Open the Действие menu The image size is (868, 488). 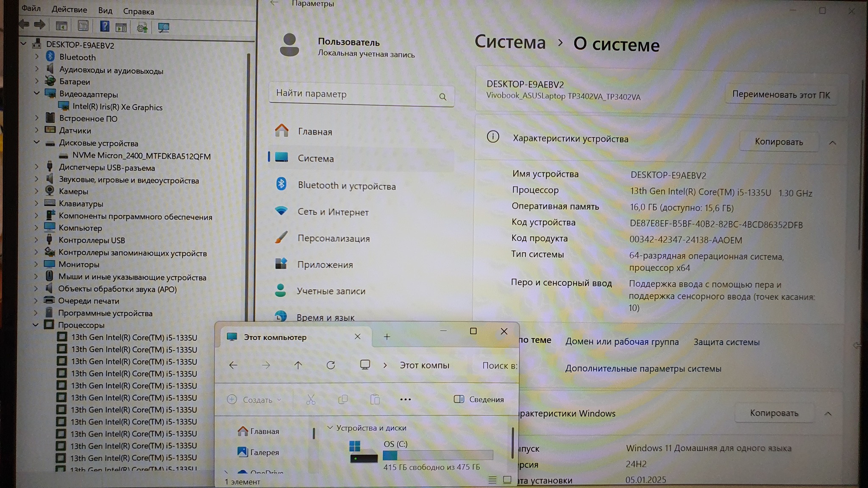pyautogui.click(x=69, y=9)
